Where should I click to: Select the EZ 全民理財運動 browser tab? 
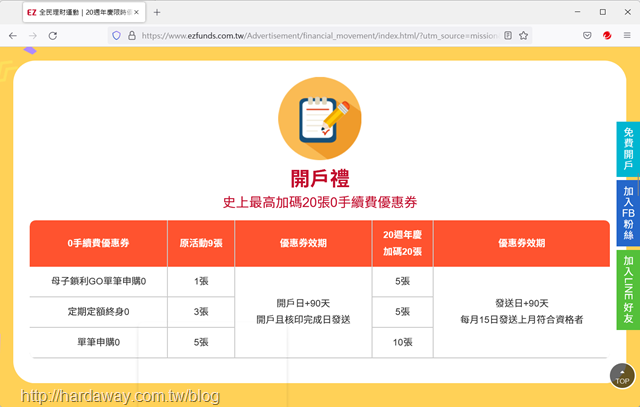84,13
